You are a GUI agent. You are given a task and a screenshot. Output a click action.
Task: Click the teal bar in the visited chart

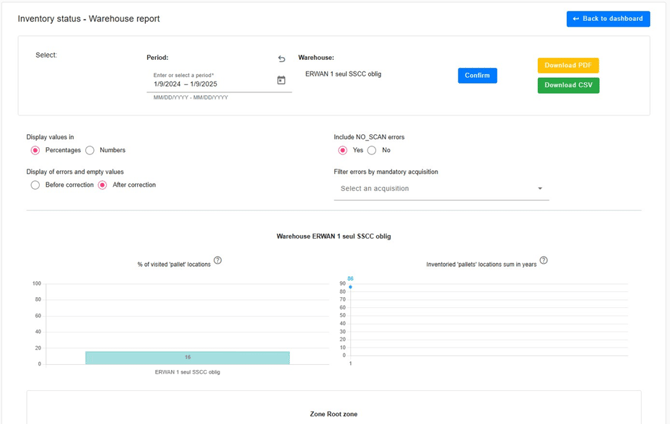pos(187,357)
